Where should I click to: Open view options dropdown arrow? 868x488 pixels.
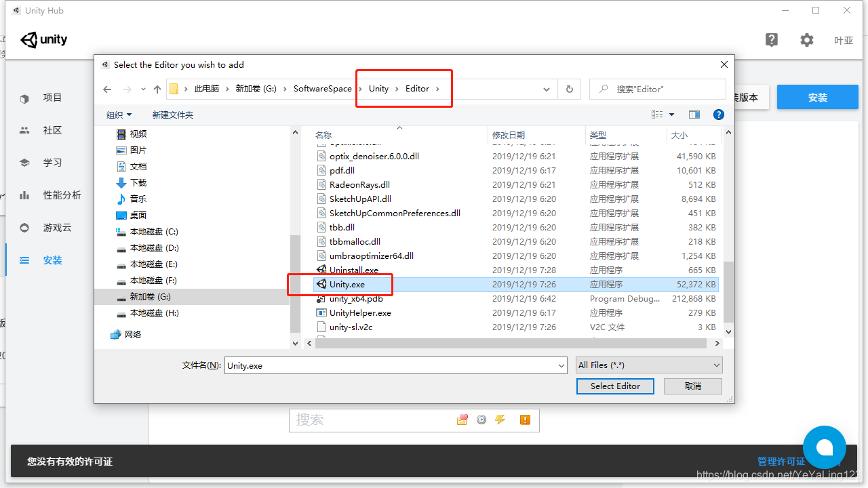click(x=672, y=115)
